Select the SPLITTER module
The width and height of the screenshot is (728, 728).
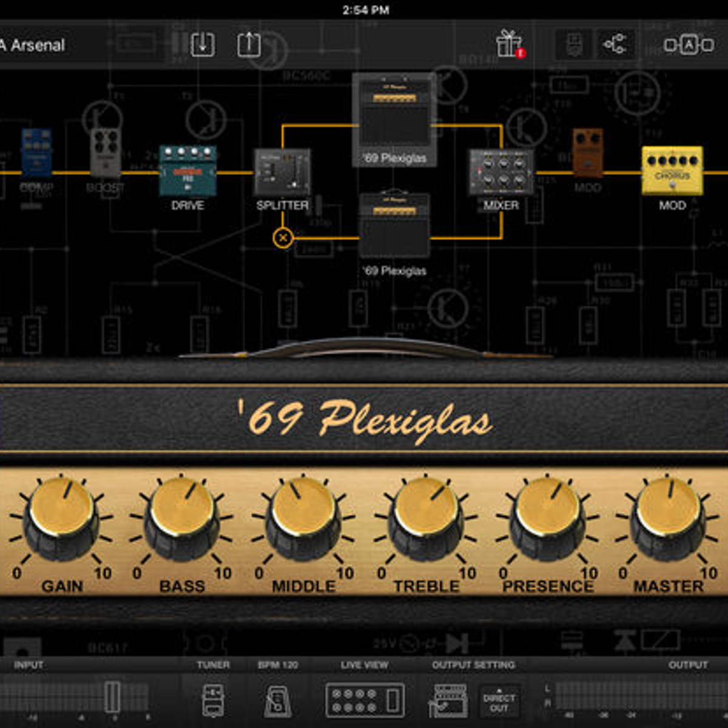[x=282, y=172]
